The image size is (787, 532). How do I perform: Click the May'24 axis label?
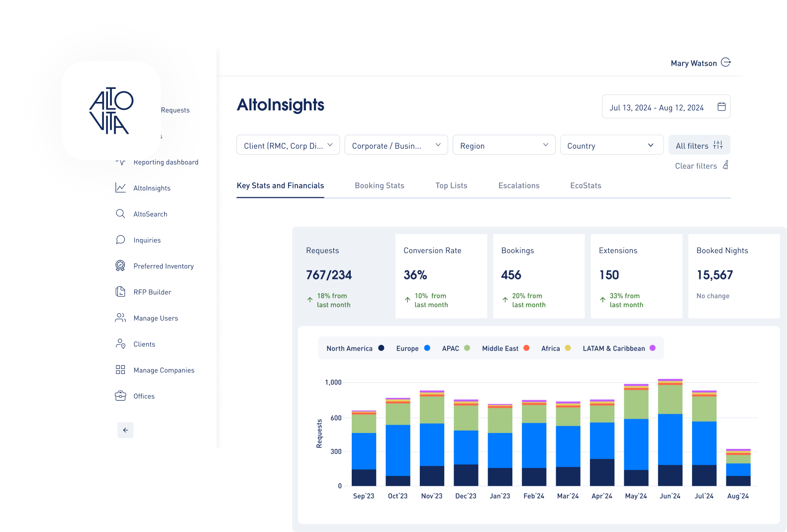[x=636, y=496]
